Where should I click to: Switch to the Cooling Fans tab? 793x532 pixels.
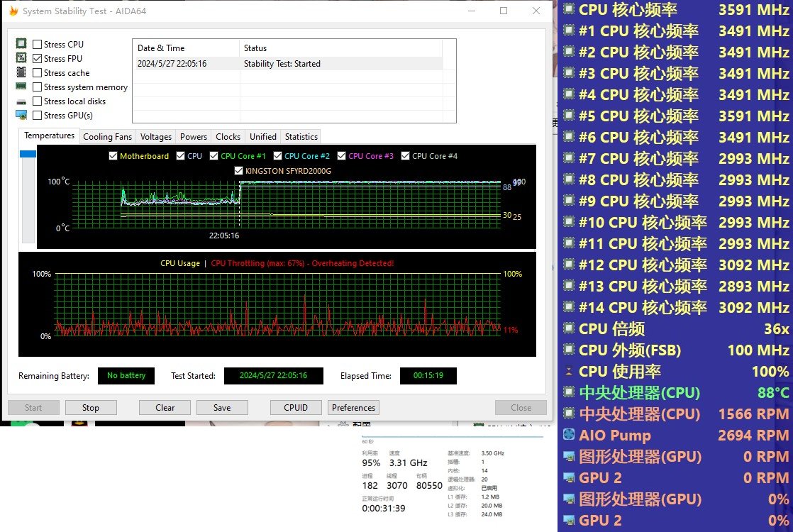(107, 136)
